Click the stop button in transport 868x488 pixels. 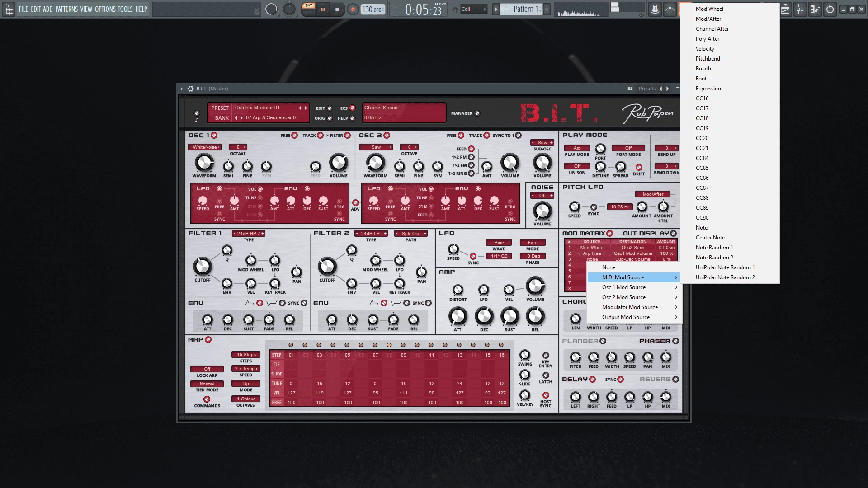[337, 9]
